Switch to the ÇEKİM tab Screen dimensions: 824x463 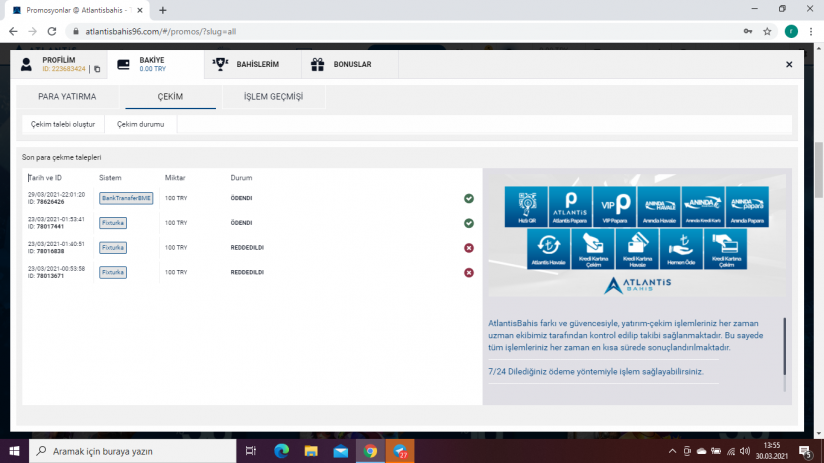click(170, 97)
